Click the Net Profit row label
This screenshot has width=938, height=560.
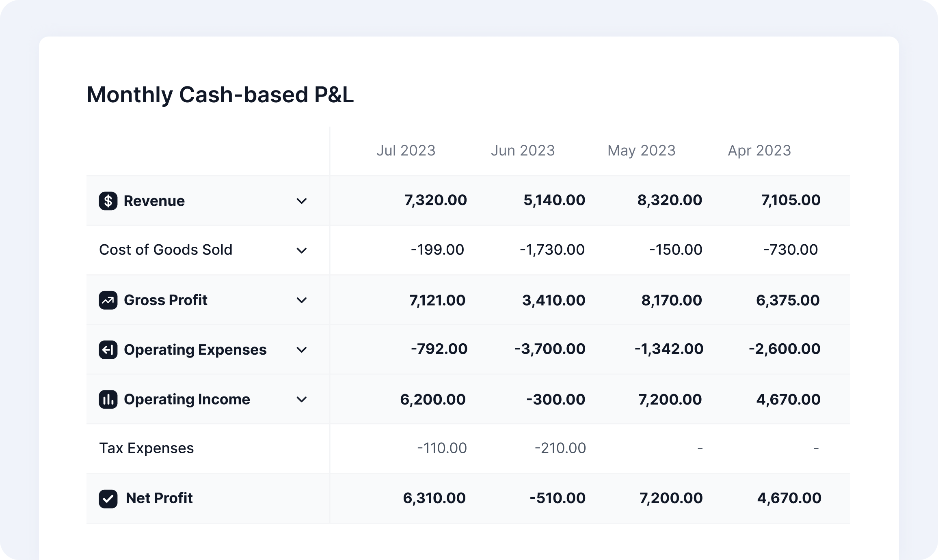[159, 498]
